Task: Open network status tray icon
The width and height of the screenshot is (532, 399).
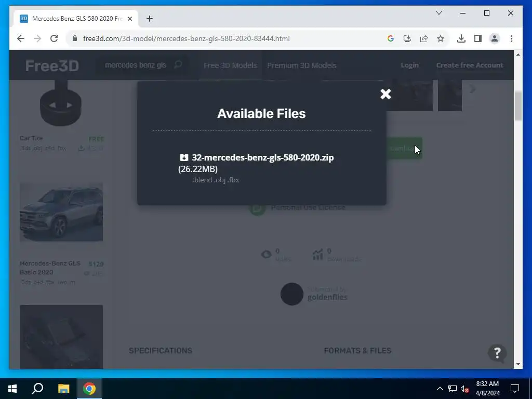Action: coord(453,389)
